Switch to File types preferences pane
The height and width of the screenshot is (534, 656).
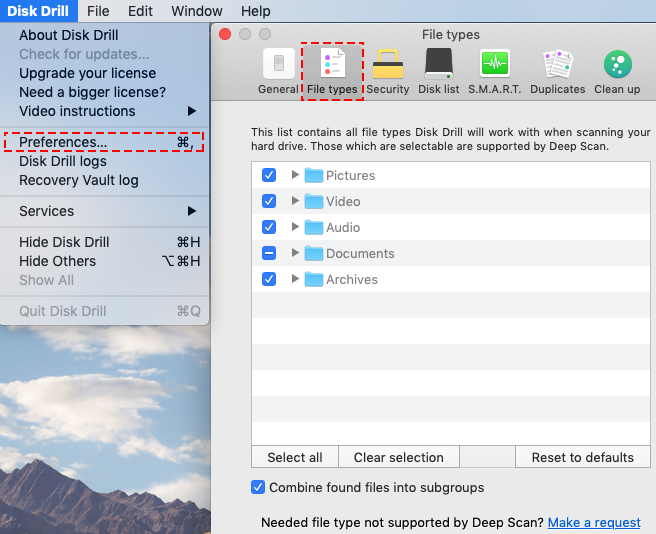(332, 72)
